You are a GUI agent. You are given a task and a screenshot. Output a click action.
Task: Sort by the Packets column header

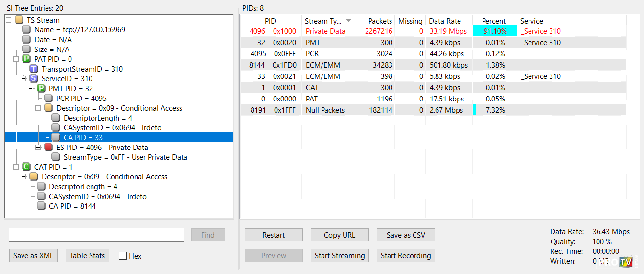click(380, 21)
